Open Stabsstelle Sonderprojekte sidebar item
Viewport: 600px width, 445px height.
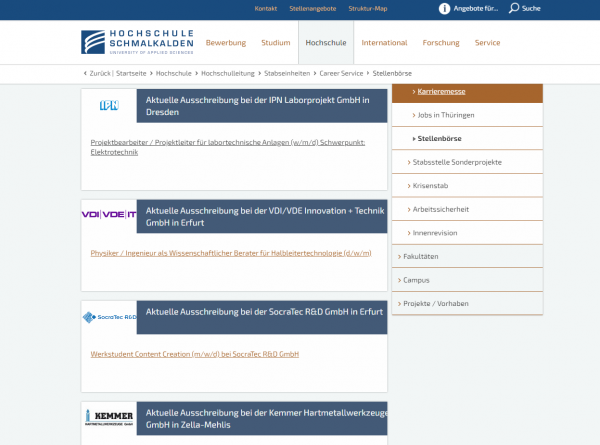467,162
